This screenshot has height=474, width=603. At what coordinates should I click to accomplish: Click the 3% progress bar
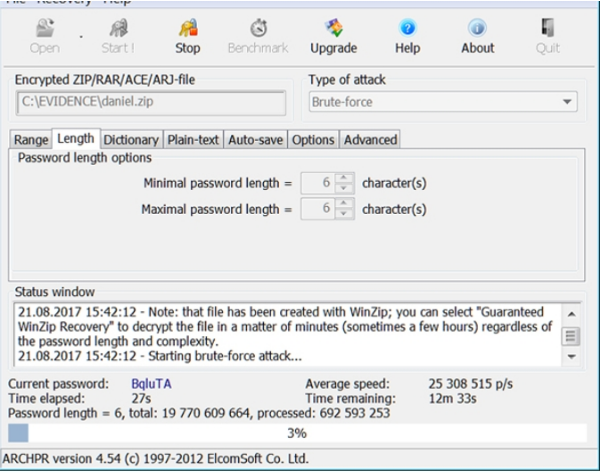point(297,433)
